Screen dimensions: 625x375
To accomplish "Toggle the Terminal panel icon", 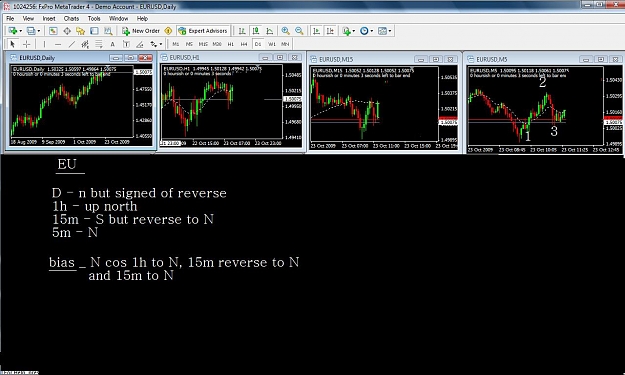I will pyautogui.click(x=94, y=31).
